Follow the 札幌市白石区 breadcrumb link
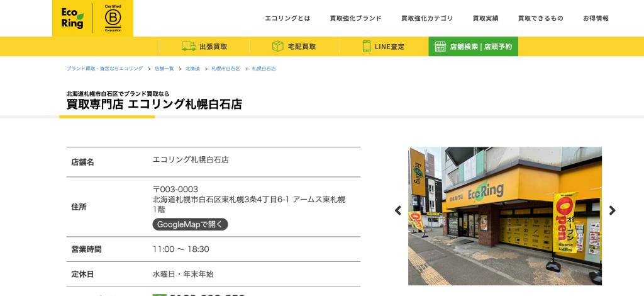This screenshot has height=296, width=644. click(226, 69)
